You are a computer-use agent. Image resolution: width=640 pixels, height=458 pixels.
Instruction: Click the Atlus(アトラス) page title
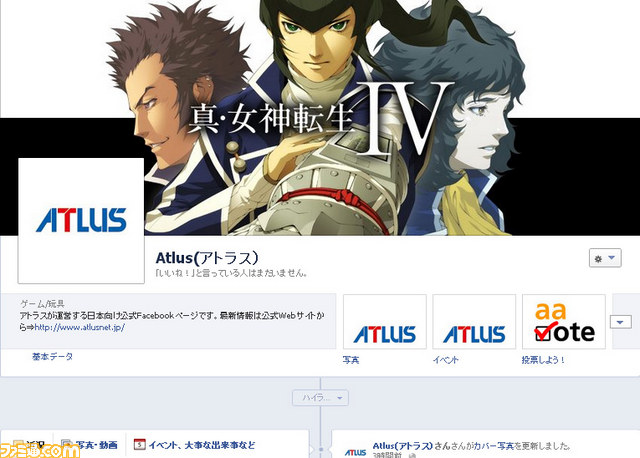(207, 258)
